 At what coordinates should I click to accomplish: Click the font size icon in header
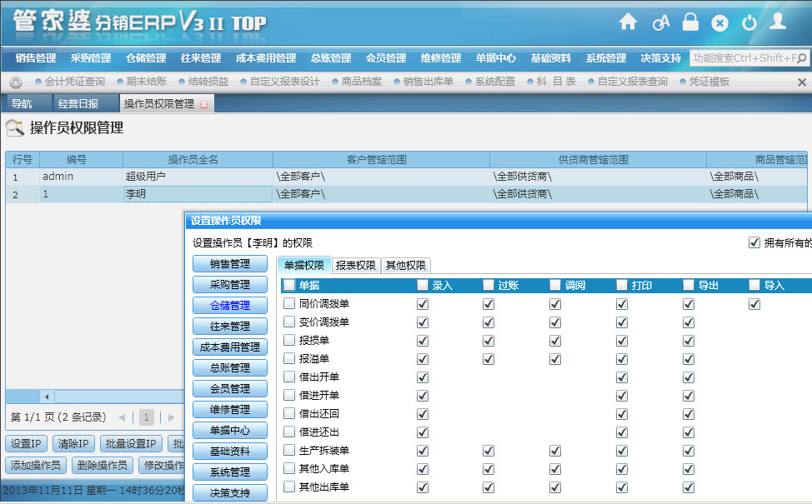coord(660,22)
